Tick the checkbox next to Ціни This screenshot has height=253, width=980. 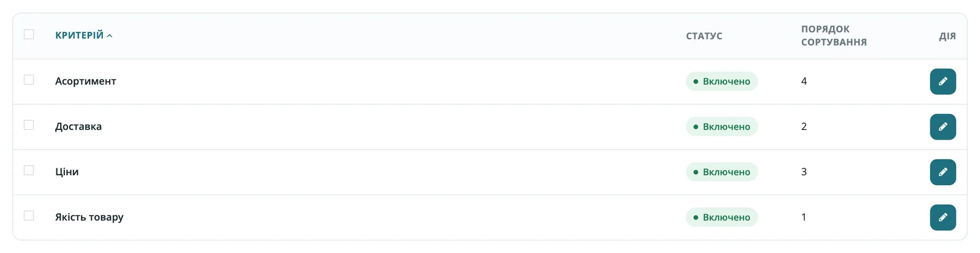tap(29, 170)
